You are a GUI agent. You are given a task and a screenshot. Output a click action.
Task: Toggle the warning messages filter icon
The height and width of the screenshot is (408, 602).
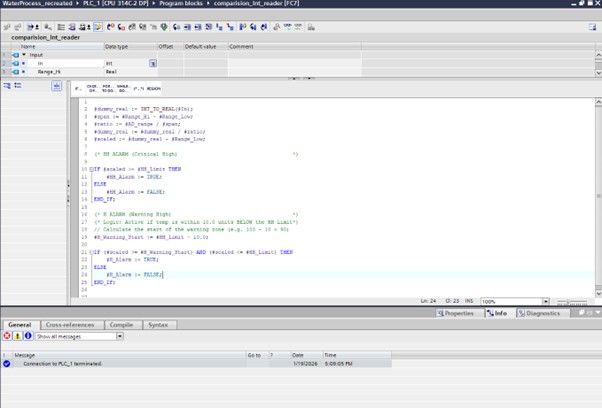(x=17, y=336)
